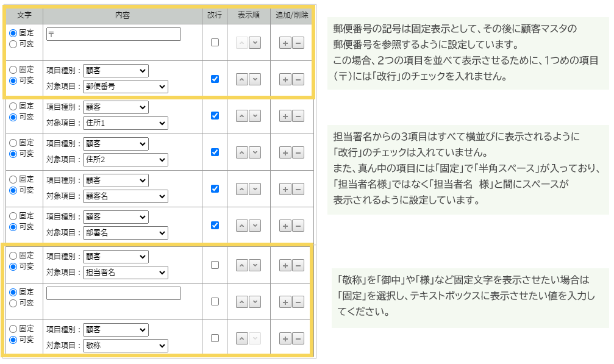
Task: Click the ＋ button on the 顧客名 row
Action: pos(284,188)
